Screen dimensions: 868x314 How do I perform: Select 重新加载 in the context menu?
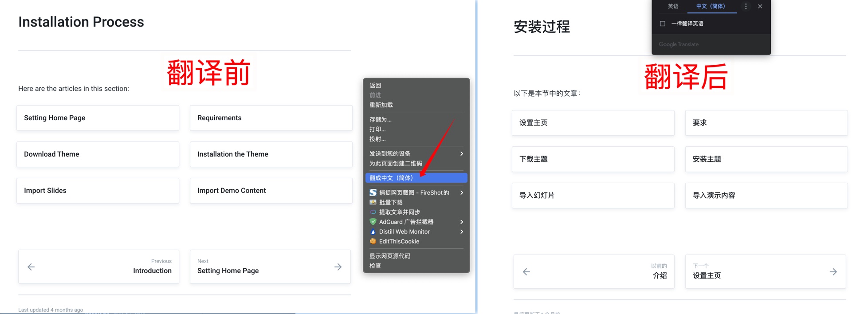click(x=416, y=105)
